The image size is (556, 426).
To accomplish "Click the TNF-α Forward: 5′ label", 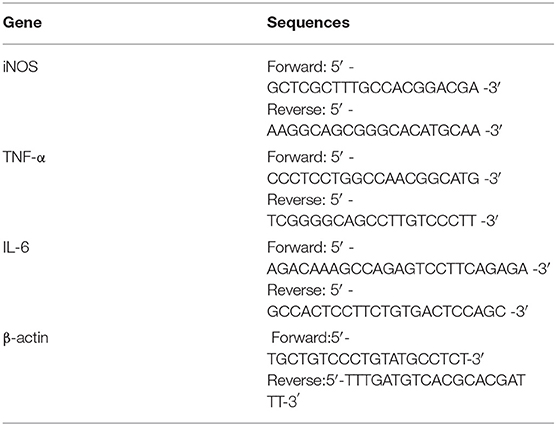I will coord(305,157).
